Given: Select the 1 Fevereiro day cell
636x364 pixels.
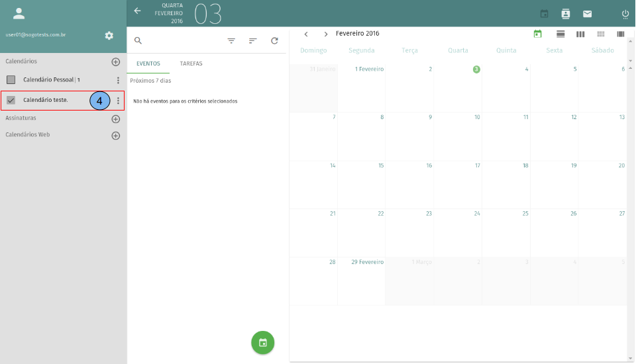Looking at the screenshot, I should pyautogui.click(x=362, y=88).
